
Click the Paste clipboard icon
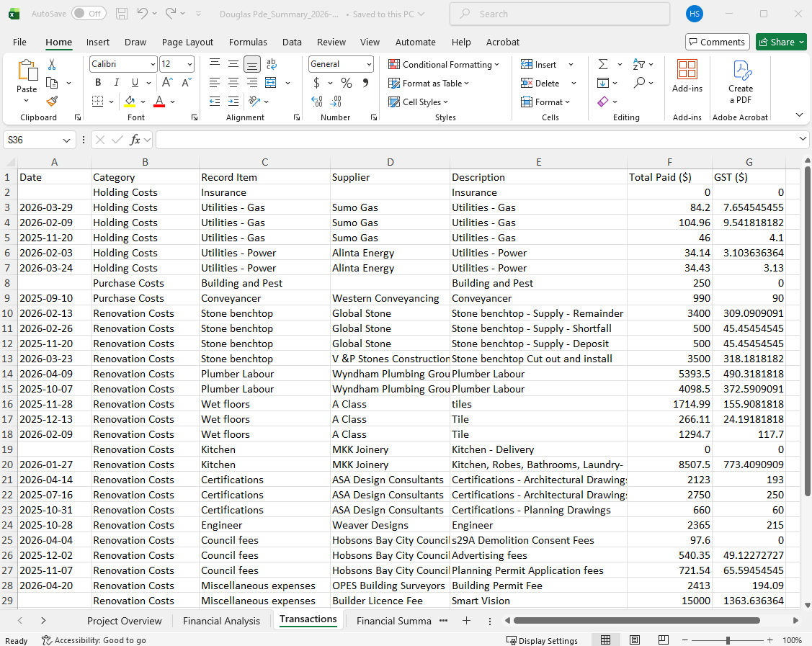click(27, 71)
